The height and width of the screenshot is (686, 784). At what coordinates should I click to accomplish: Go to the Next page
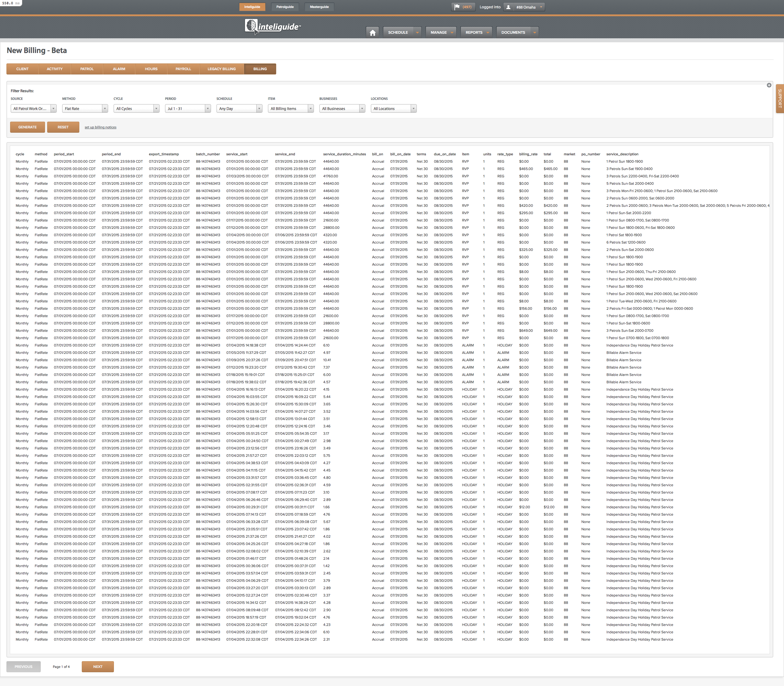point(98,666)
